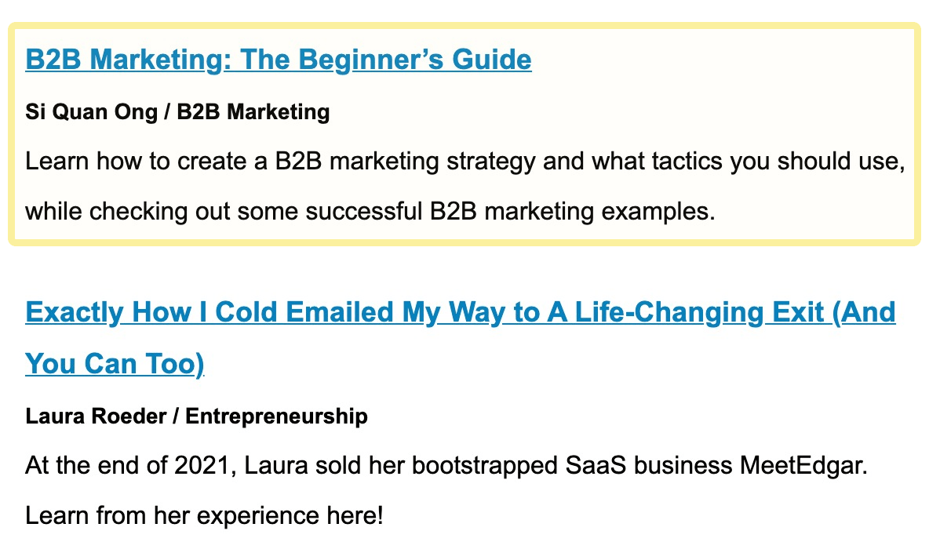Click the 'B2B Marketing' category label
940x560 pixels.
coord(253,112)
